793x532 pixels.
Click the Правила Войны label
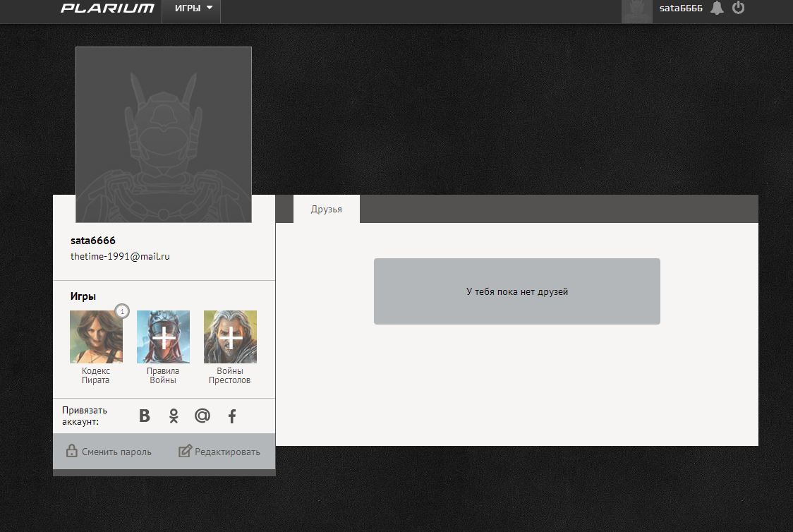click(x=163, y=376)
